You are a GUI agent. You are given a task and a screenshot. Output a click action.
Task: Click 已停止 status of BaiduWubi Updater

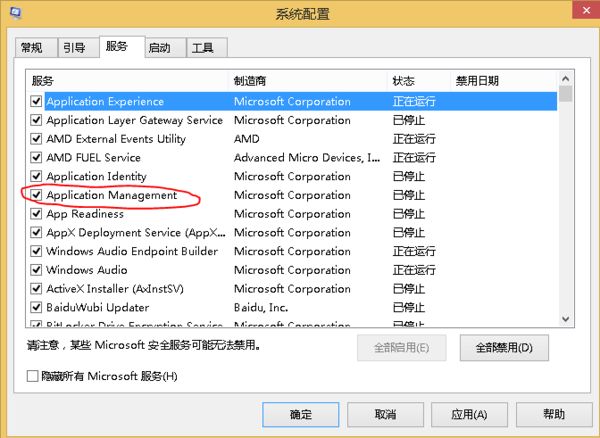409,308
